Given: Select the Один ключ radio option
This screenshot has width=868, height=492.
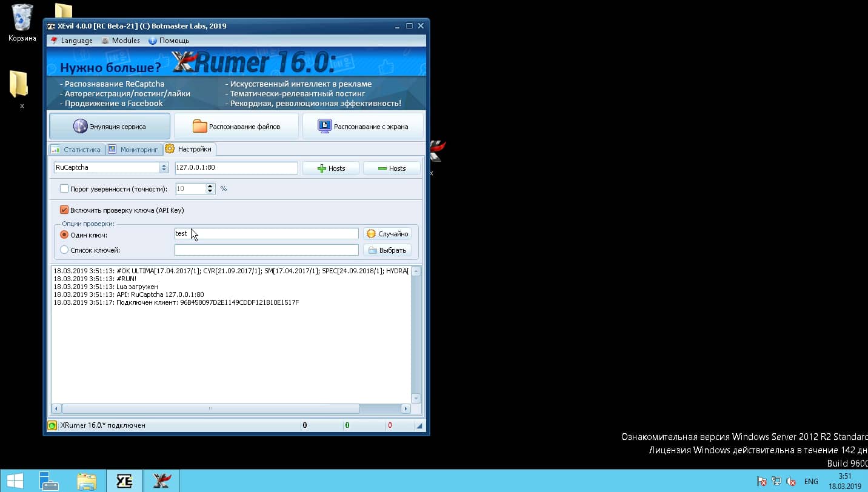Looking at the screenshot, I should (x=64, y=234).
